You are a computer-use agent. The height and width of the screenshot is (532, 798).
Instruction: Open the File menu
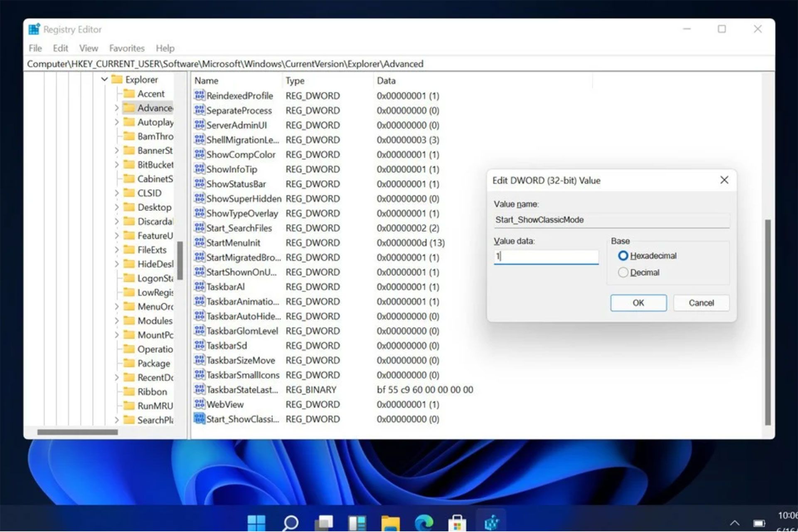pyautogui.click(x=35, y=48)
